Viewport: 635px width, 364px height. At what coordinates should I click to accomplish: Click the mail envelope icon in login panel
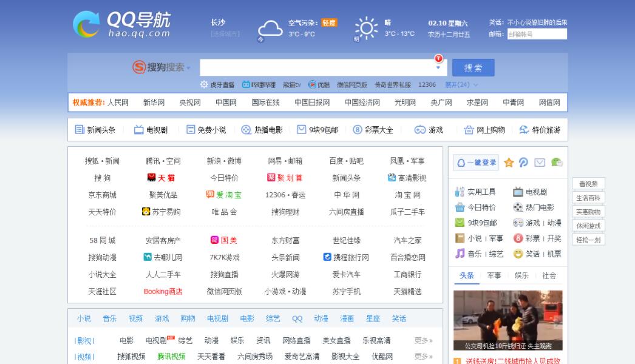coord(540,163)
